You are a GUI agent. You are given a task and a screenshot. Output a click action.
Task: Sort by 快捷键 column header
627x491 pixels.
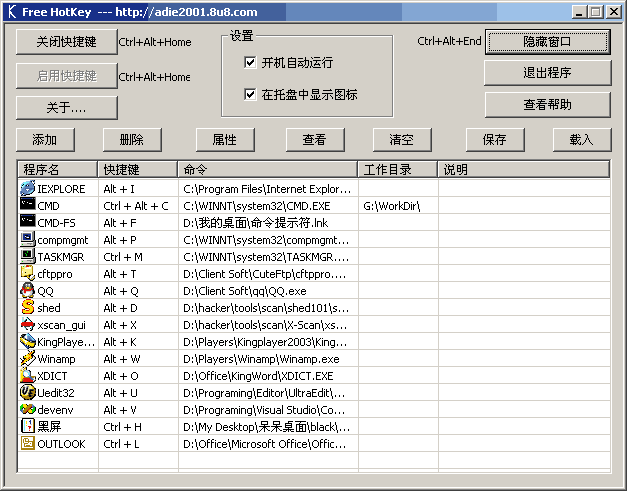click(138, 170)
